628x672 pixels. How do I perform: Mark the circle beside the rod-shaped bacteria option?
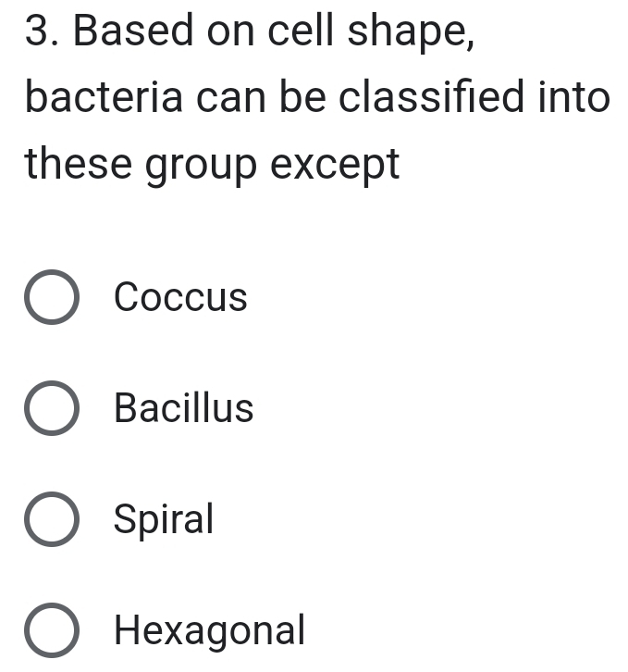point(50,408)
